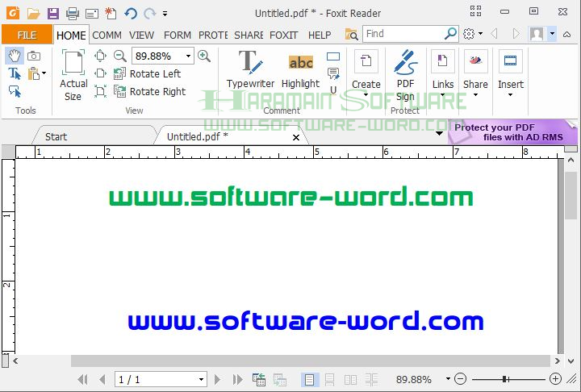Viewport: 581px width, 392px height.
Task: Switch to the HOME ribbon tab
Action: point(71,35)
